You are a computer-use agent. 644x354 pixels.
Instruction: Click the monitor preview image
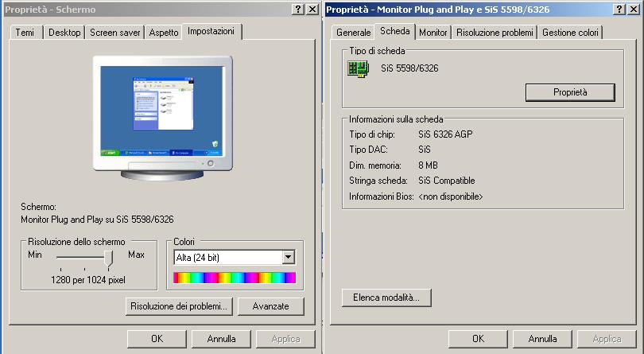[x=163, y=118]
